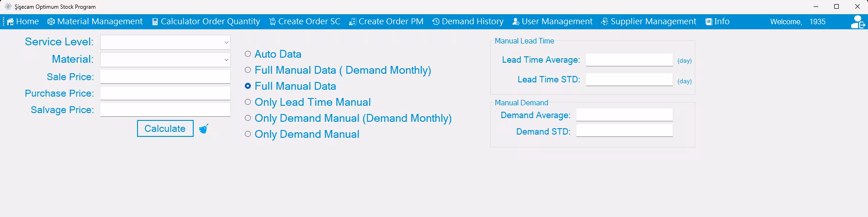Select Only Demand Manual (Demand Monthly) radio
This screenshot has width=868, height=217.
[x=248, y=118]
